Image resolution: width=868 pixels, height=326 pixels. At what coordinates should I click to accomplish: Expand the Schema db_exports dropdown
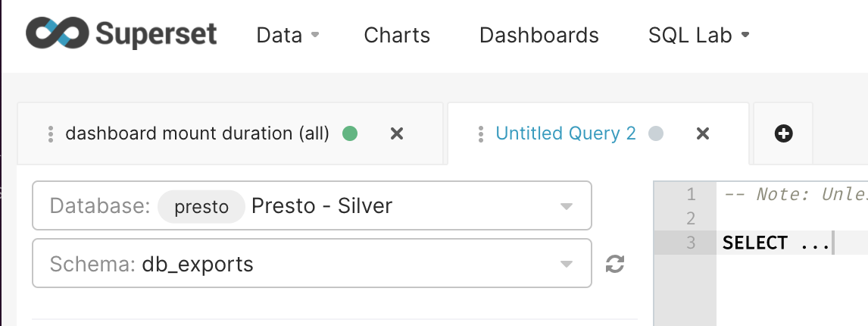(x=565, y=264)
